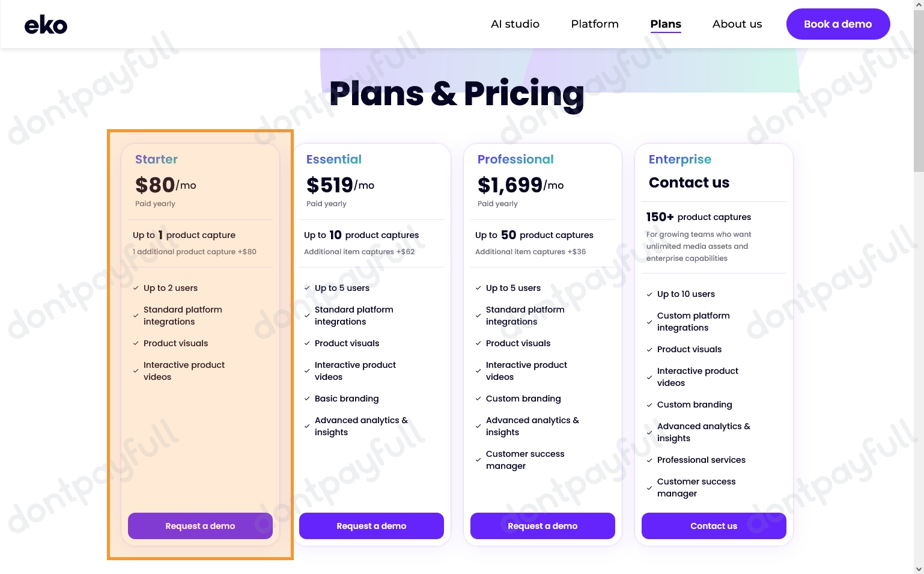Request a demo for Professional plan

click(543, 526)
